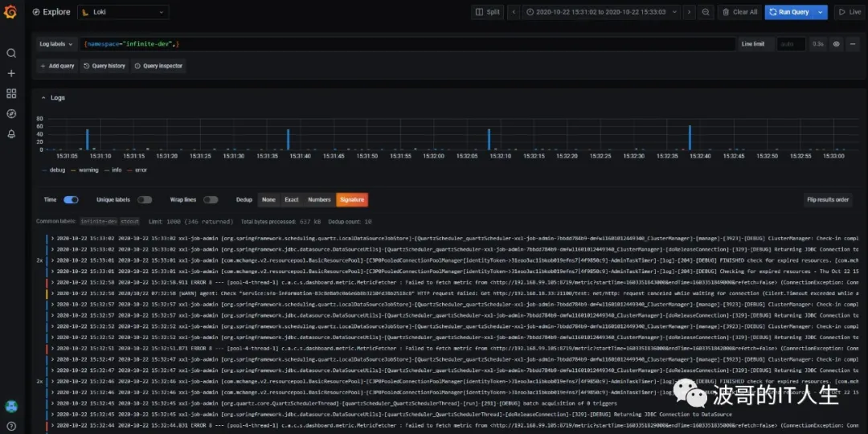
Task: Select Dedup Exact option
Action: point(292,200)
